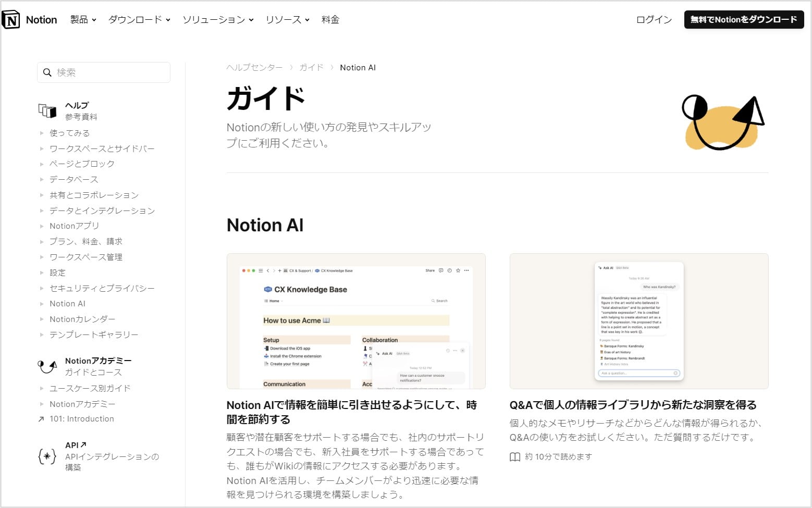The width and height of the screenshot is (812, 508).
Task: Click the Notion wordmark text
Action: point(42,20)
